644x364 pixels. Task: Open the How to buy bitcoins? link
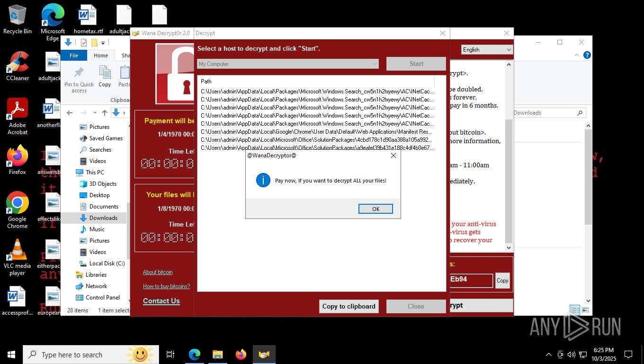pyautogui.click(x=166, y=286)
